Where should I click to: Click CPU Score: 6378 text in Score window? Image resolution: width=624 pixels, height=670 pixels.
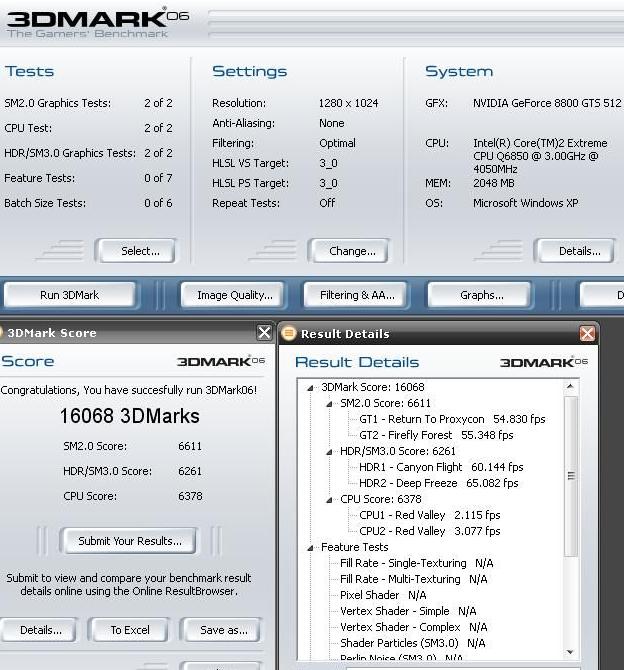coord(132,496)
